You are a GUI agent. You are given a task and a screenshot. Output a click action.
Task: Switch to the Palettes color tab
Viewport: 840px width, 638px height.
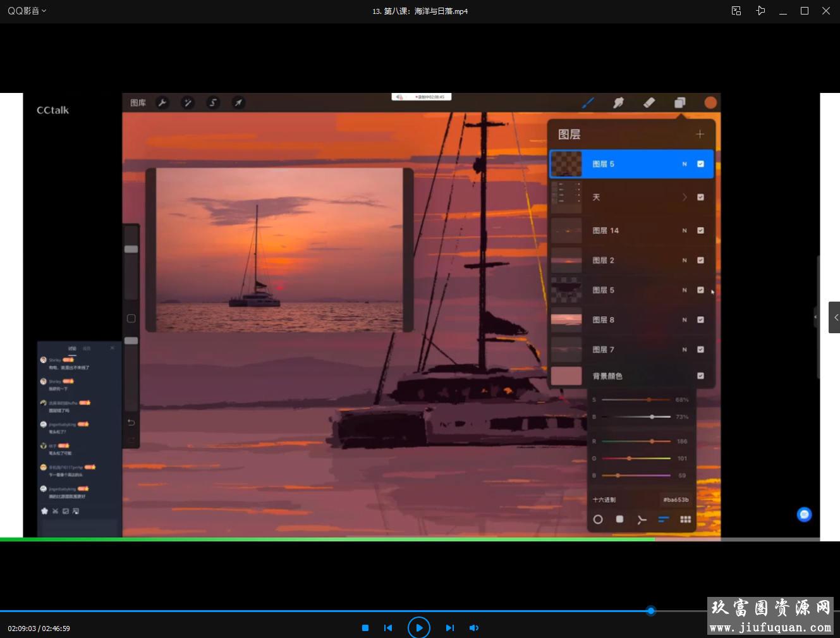(x=685, y=519)
